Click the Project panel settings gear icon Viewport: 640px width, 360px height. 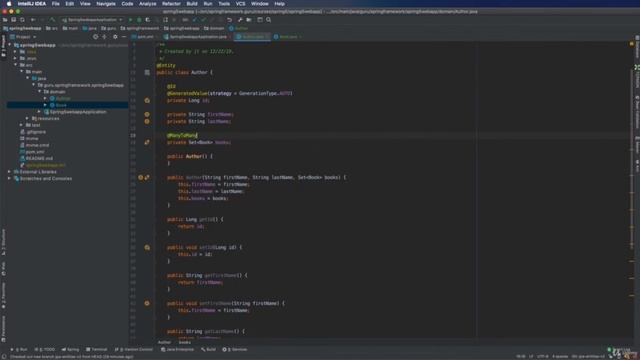115,37
